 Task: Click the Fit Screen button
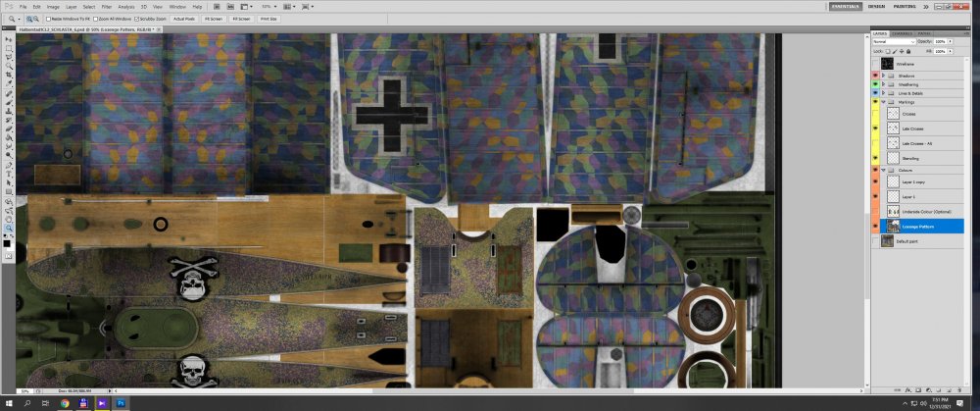[213, 19]
